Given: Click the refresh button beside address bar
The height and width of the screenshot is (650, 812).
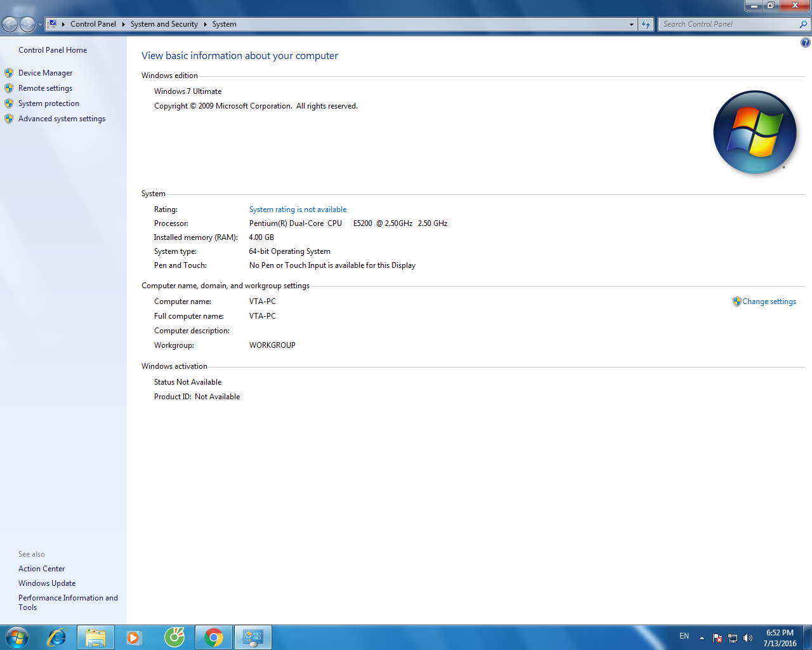Looking at the screenshot, I should [646, 24].
